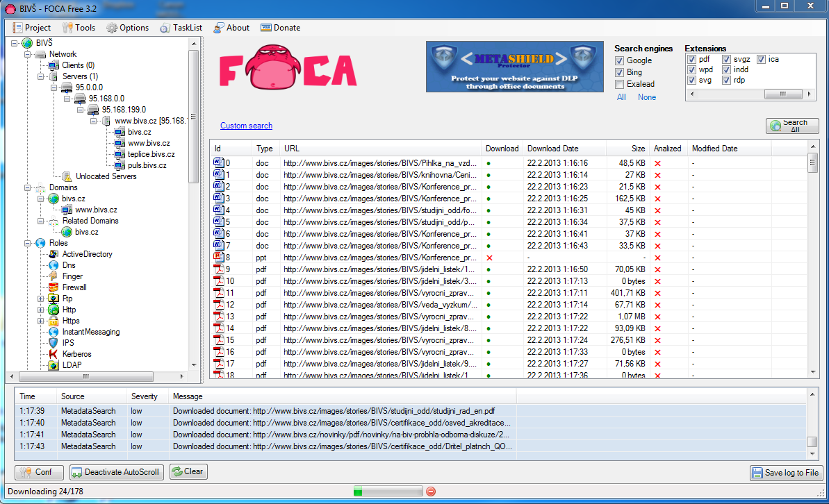This screenshot has height=504, width=829.
Task: Click the Finger role icon
Action: pos(54,276)
